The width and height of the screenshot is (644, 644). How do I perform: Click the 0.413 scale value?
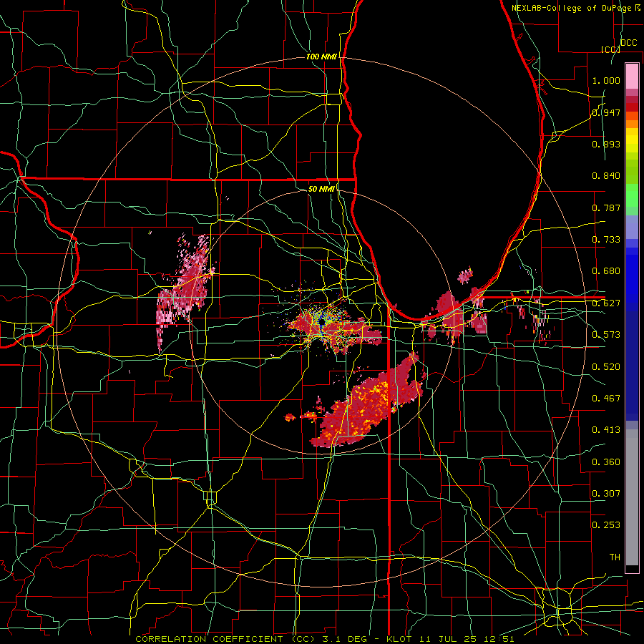click(x=606, y=430)
